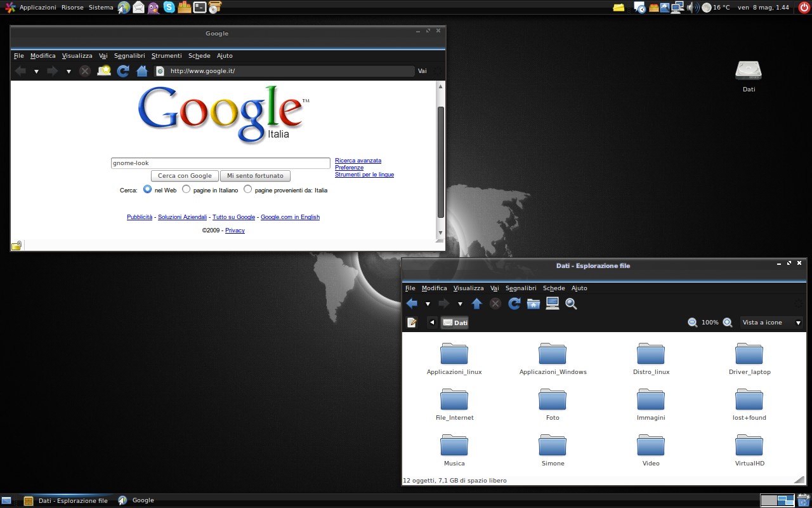Image resolution: width=812 pixels, height=508 pixels.
Task: Click the red power button in panel
Action: coord(804,8)
